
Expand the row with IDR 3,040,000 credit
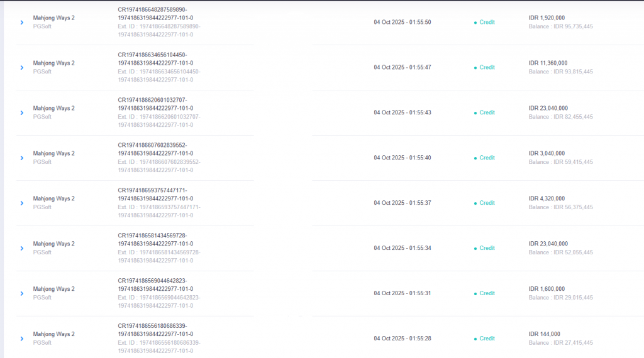(x=22, y=158)
